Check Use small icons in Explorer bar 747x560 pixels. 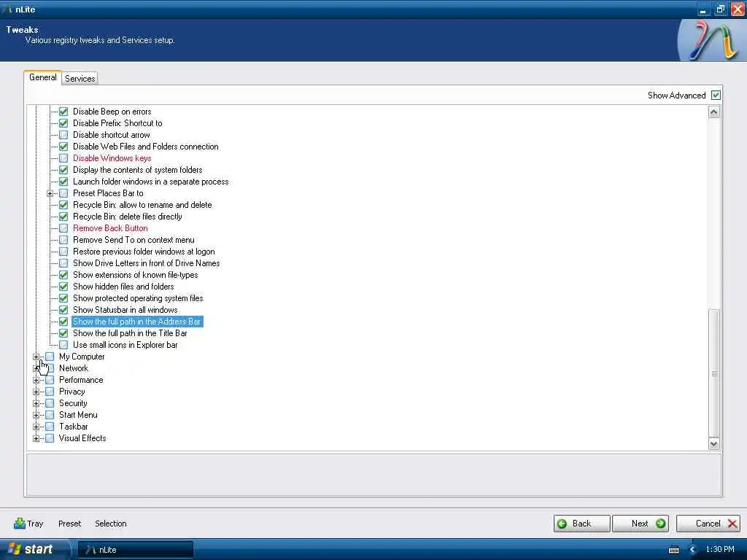click(63, 345)
